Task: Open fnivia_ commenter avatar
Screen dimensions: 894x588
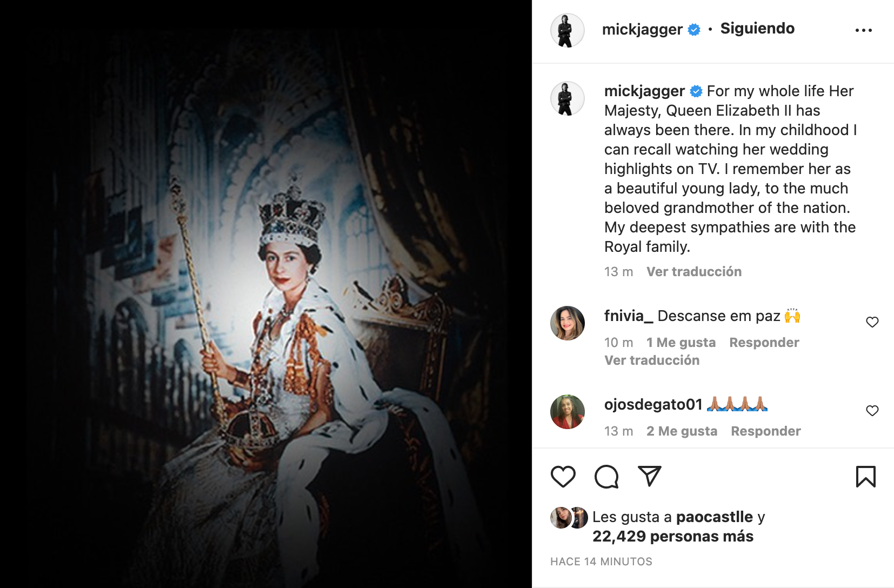Action: pyautogui.click(x=567, y=323)
